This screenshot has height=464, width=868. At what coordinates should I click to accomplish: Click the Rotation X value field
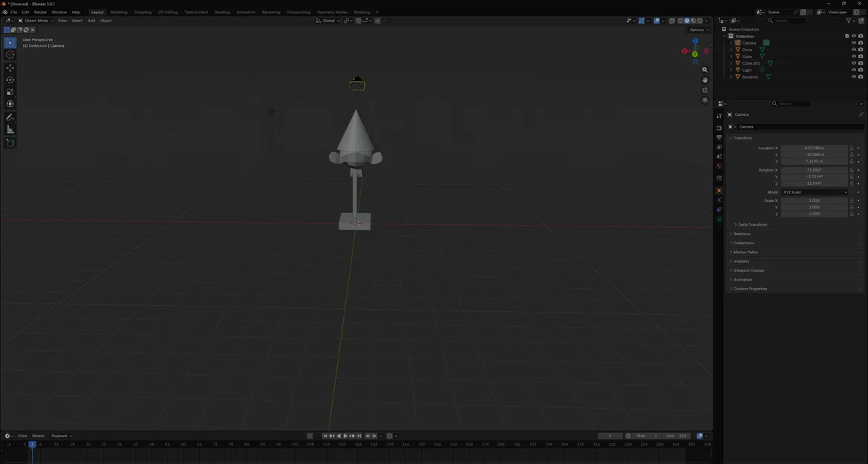[814, 170]
